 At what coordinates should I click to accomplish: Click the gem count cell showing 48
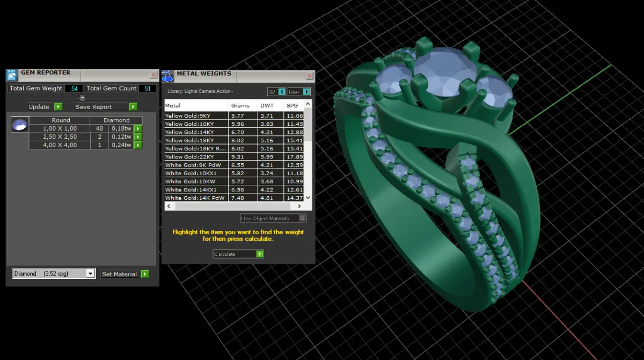click(99, 128)
